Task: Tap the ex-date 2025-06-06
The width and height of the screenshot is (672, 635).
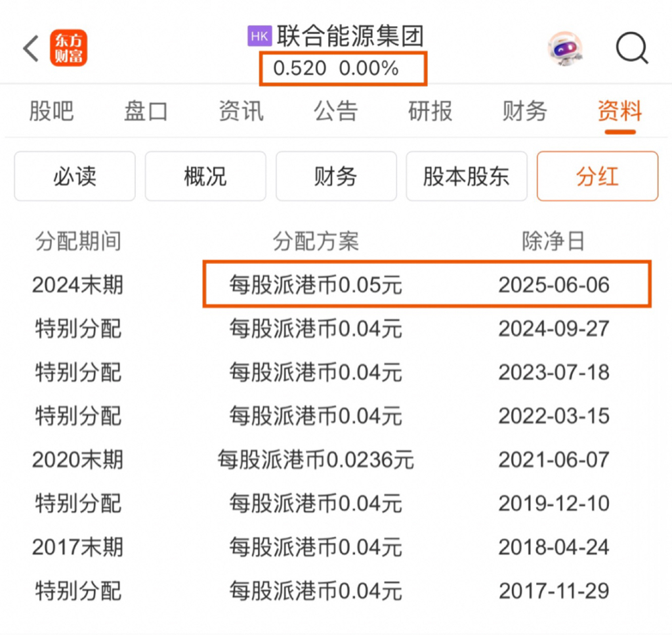Action: [x=554, y=285]
